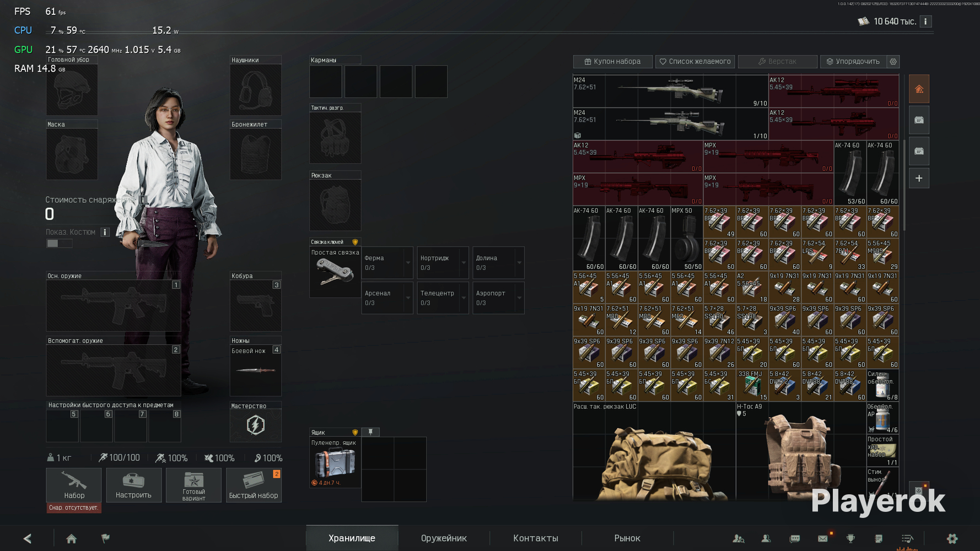Open the home lobby icon in bottom bar
Image resolution: width=980 pixels, height=551 pixels.
(x=71, y=538)
